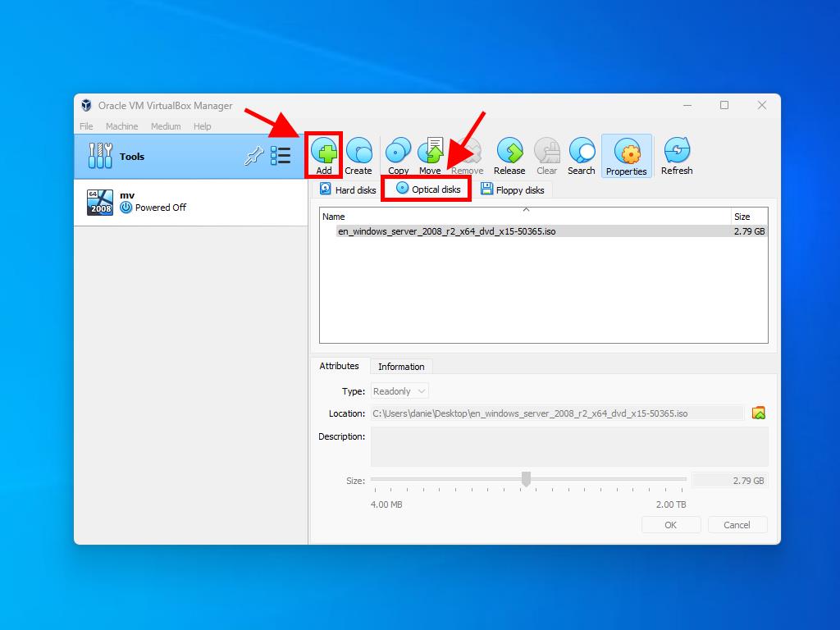Switch to the Floppy disks tab
This screenshot has height=630, width=840.
coord(513,189)
